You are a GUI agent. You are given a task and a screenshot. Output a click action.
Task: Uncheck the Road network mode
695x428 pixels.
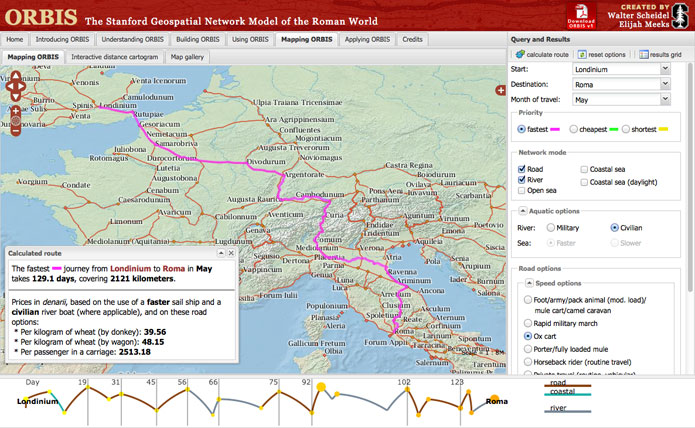[x=522, y=169]
